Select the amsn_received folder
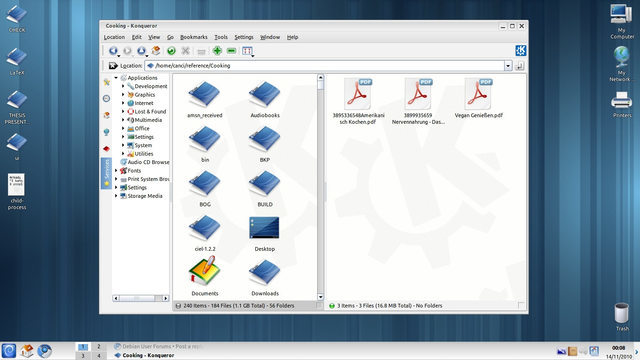 click(x=204, y=100)
